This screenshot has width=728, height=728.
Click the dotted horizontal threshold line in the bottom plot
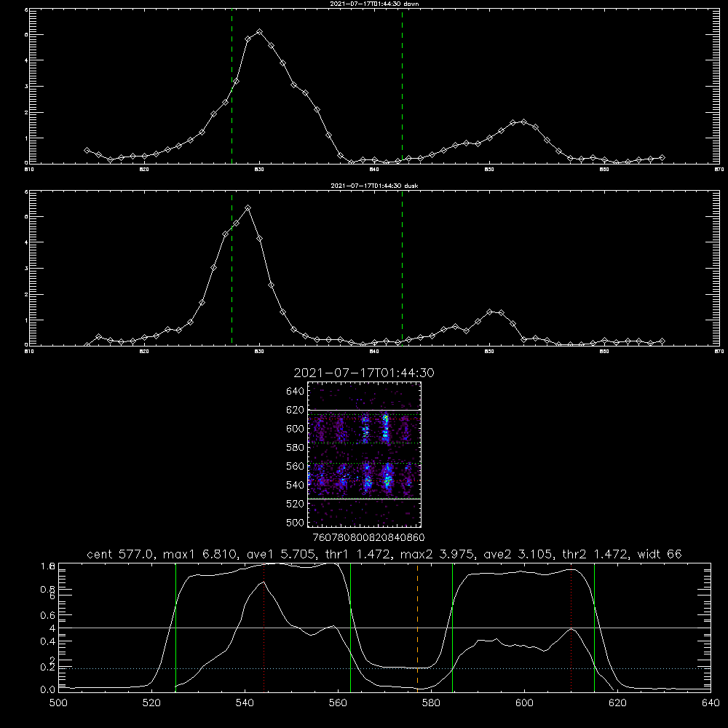pos(384,668)
